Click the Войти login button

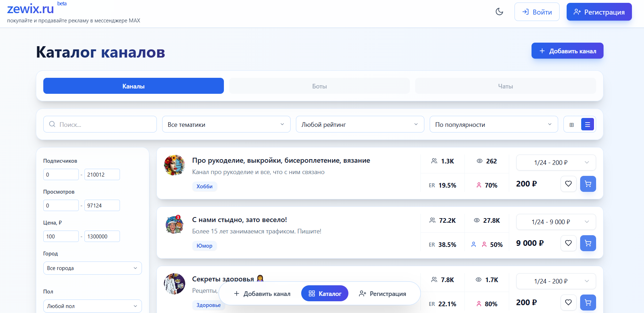pyautogui.click(x=537, y=12)
